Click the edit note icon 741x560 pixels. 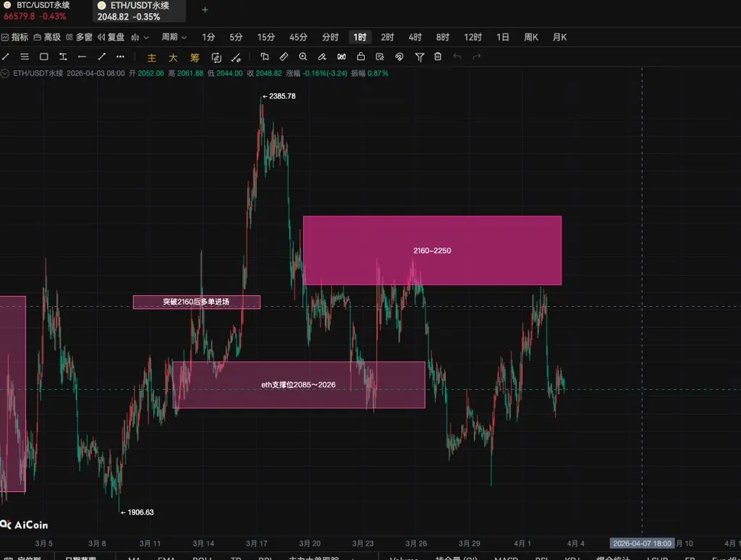pos(379,56)
